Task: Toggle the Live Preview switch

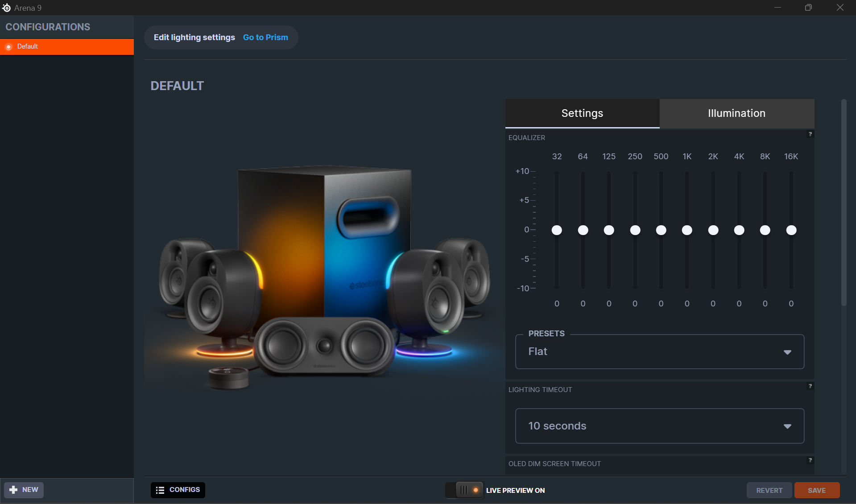Action: [x=464, y=490]
